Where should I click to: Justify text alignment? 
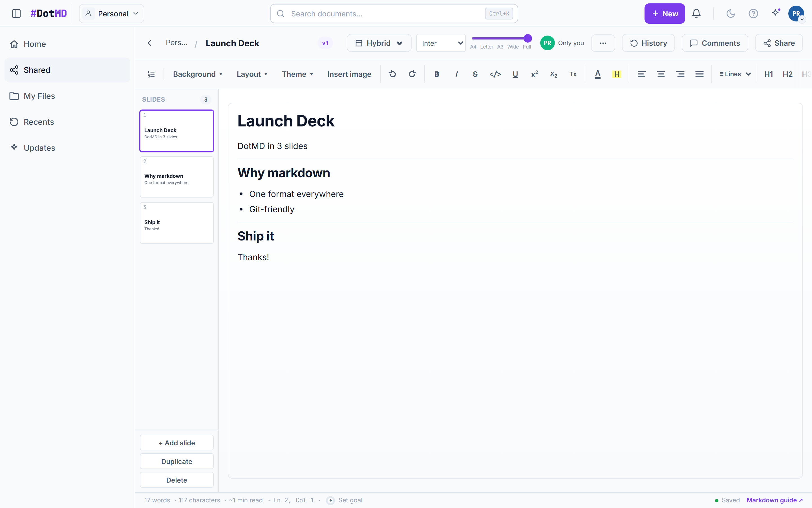coord(699,74)
